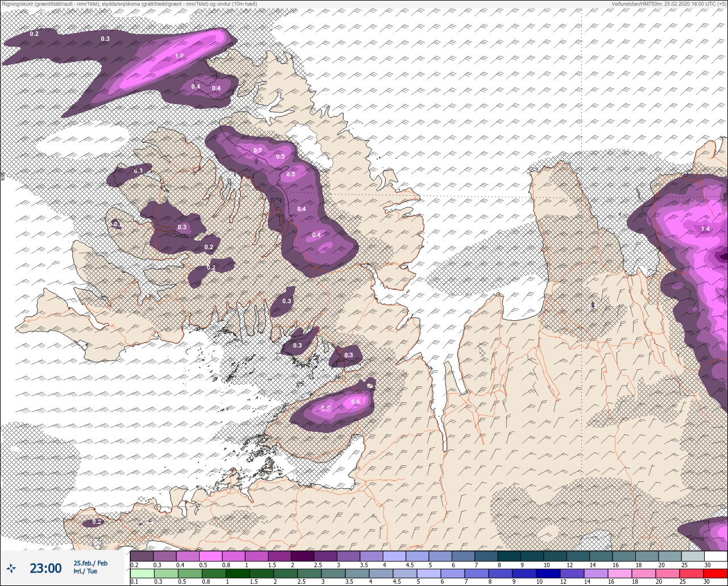Select the dark magenta 1.5 swatch in the top legend row
The height and width of the screenshot is (586, 728).
pyautogui.click(x=280, y=556)
